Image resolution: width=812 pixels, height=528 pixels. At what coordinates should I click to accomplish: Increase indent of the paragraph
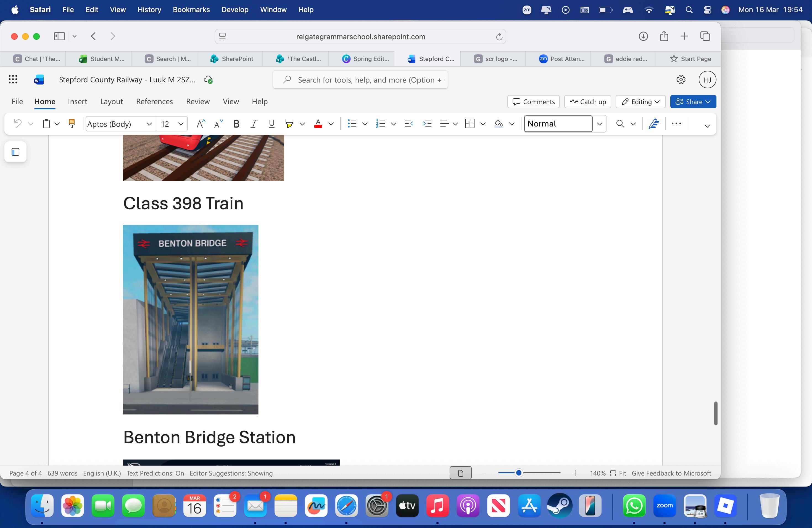pyautogui.click(x=427, y=124)
